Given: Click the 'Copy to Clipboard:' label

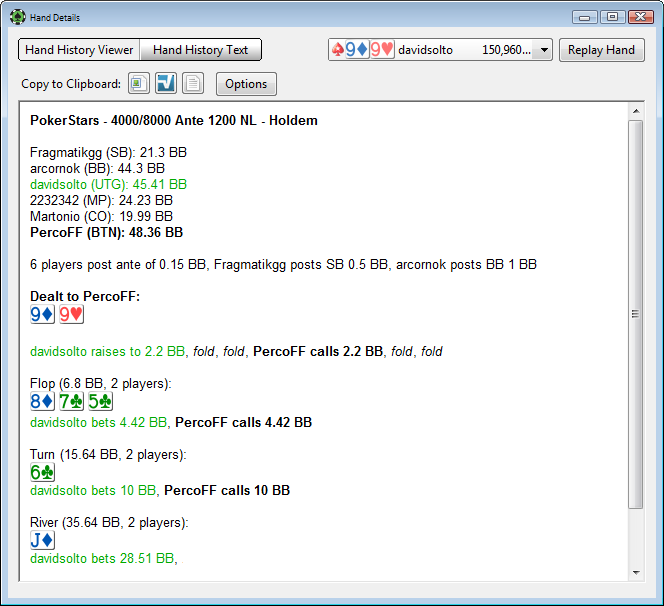Looking at the screenshot, I should pyautogui.click(x=71, y=84).
